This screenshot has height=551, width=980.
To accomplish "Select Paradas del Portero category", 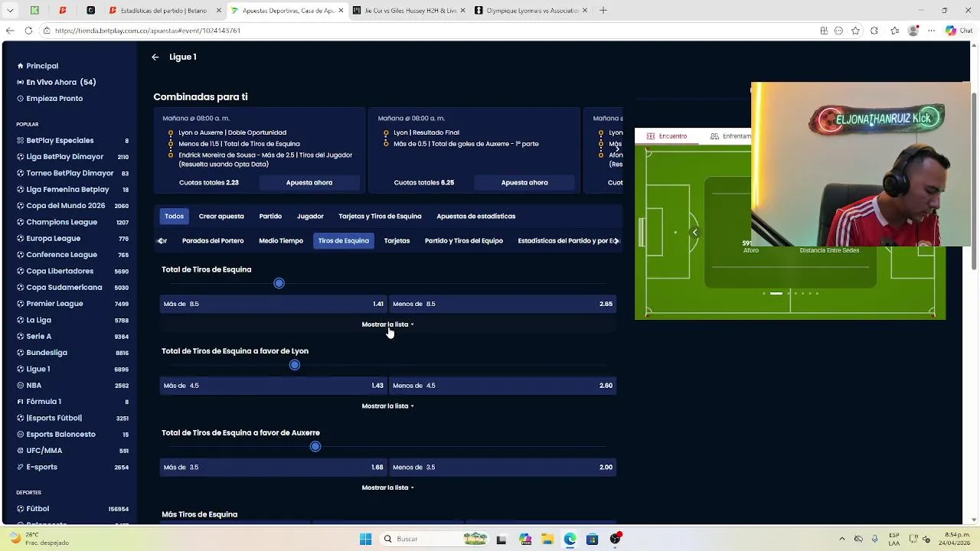I will click(x=213, y=240).
